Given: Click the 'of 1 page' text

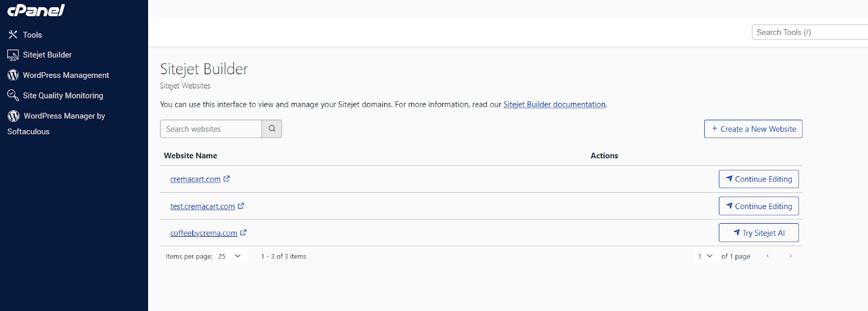Looking at the screenshot, I should pyautogui.click(x=736, y=256).
